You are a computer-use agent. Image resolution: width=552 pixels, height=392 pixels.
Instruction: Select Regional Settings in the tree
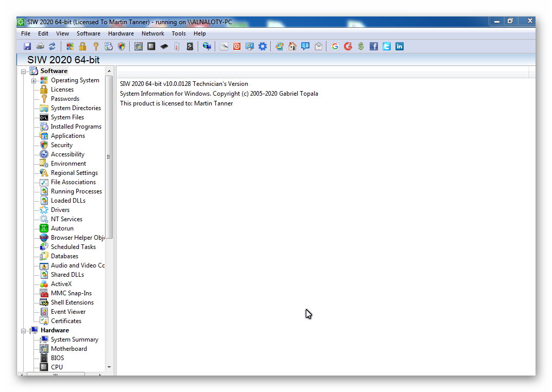coord(74,173)
